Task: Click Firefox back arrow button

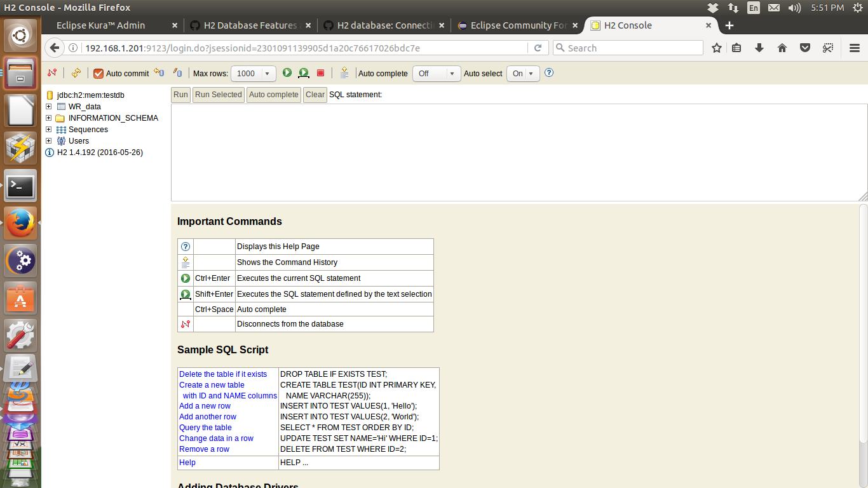Action: [55, 48]
